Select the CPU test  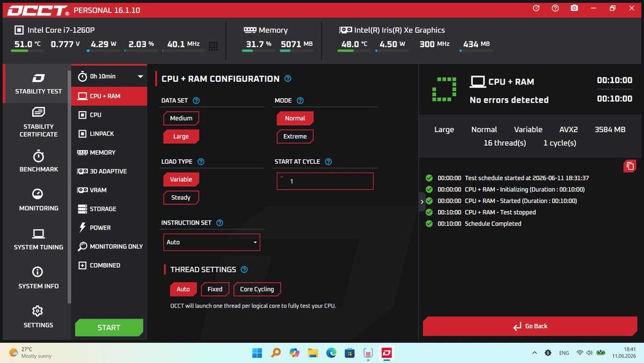pyautogui.click(x=109, y=115)
